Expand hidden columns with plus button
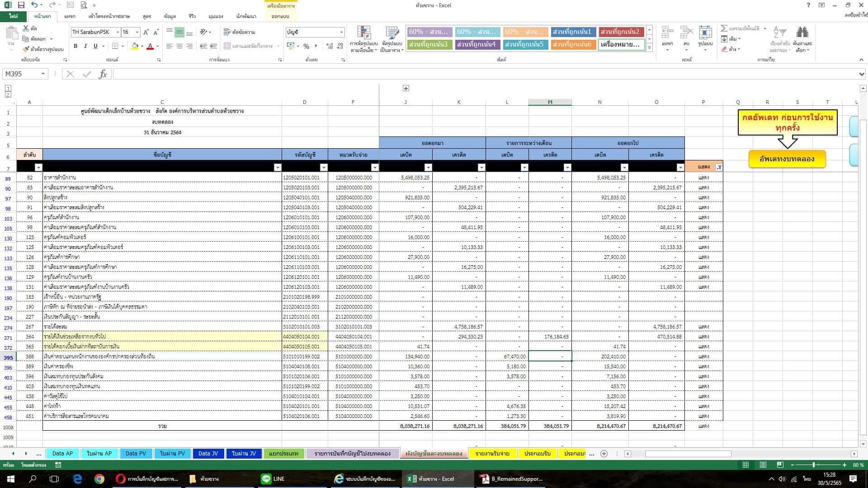 click(x=406, y=89)
